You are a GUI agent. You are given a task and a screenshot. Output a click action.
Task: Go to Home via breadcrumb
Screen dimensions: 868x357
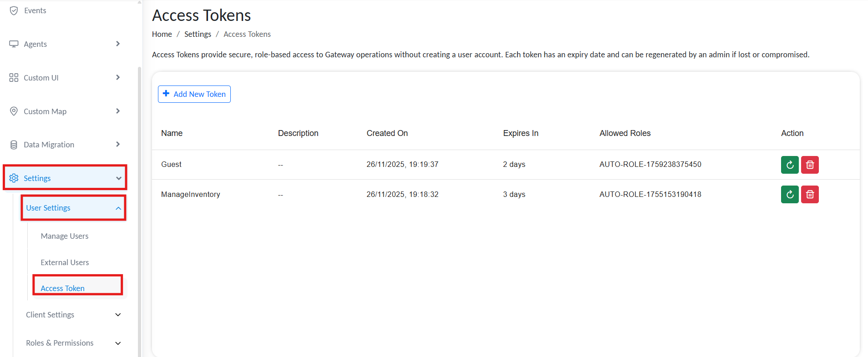point(162,34)
